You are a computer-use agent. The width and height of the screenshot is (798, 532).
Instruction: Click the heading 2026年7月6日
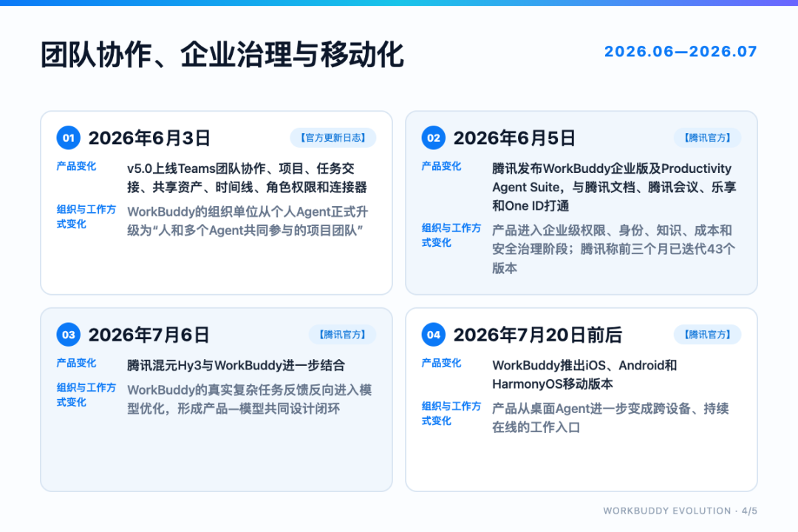point(149,335)
